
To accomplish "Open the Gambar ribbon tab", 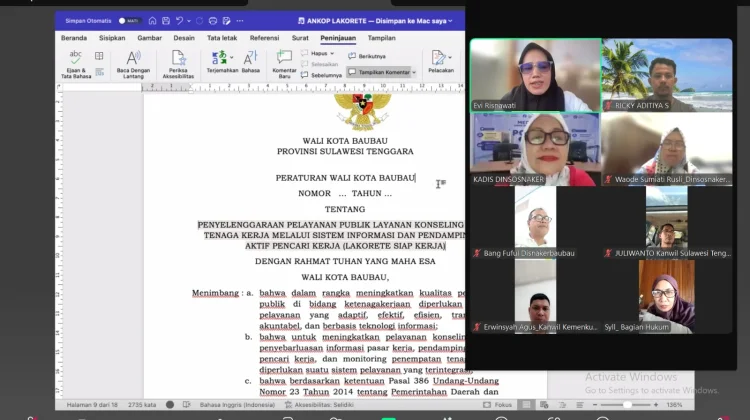I will 150,38.
